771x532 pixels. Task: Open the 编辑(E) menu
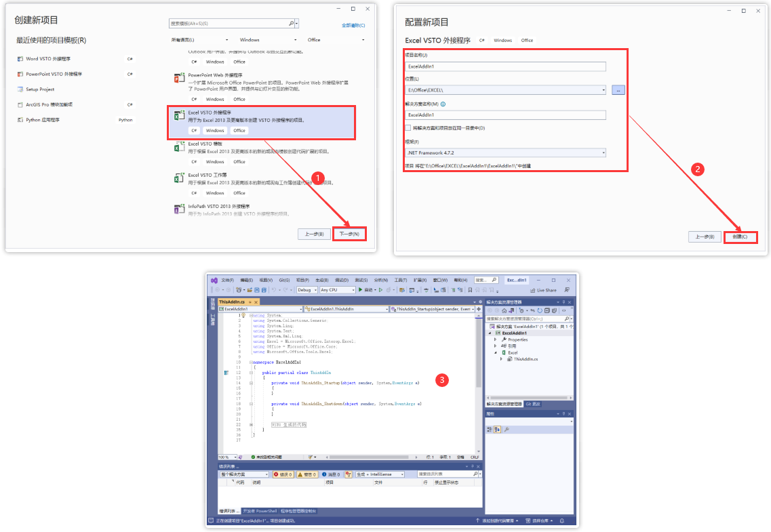[246, 280]
